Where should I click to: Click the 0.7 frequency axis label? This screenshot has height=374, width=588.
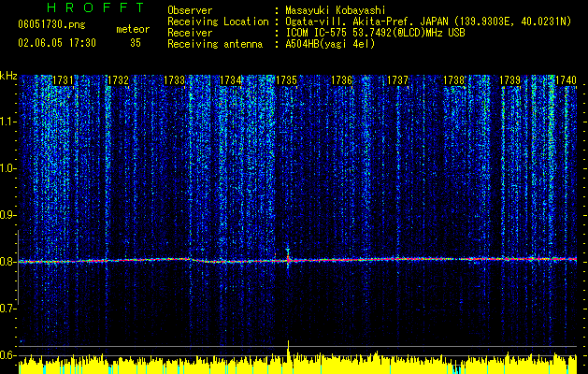point(7,309)
